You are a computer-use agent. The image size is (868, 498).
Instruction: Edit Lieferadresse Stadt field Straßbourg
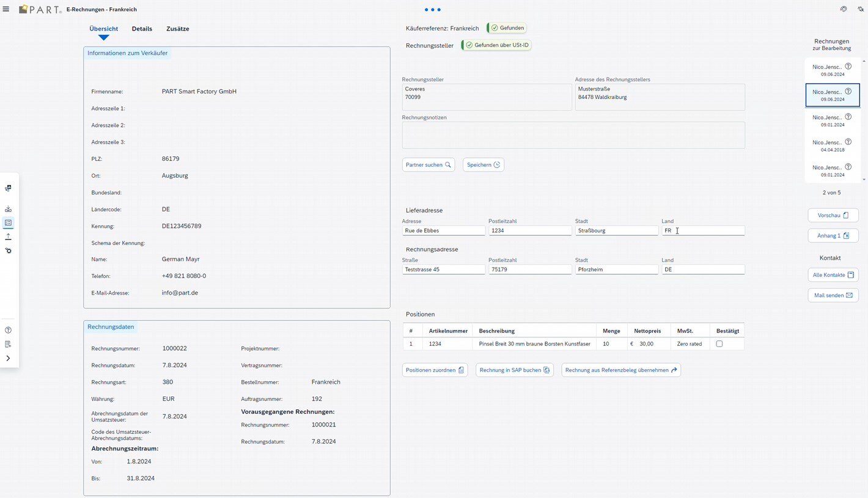click(617, 231)
